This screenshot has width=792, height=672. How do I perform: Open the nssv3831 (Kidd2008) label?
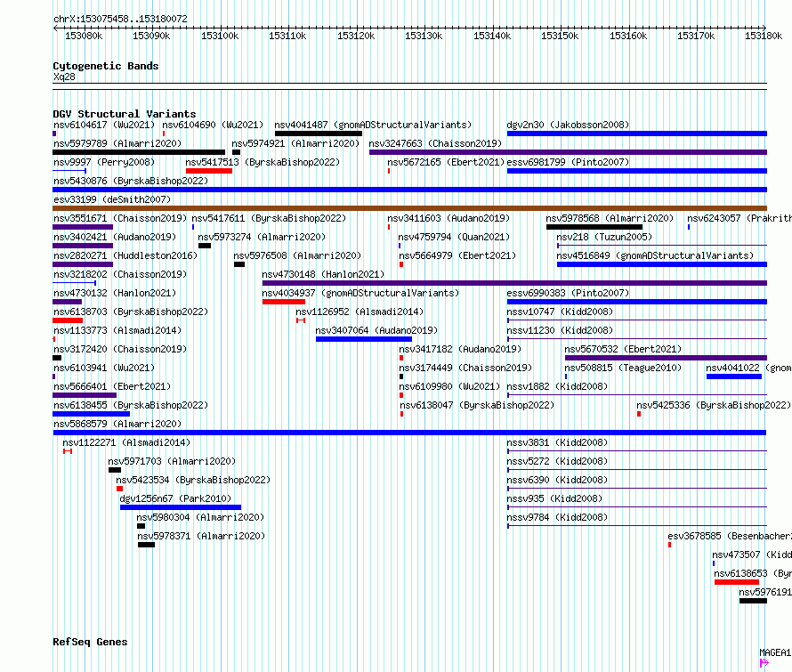[557, 442]
